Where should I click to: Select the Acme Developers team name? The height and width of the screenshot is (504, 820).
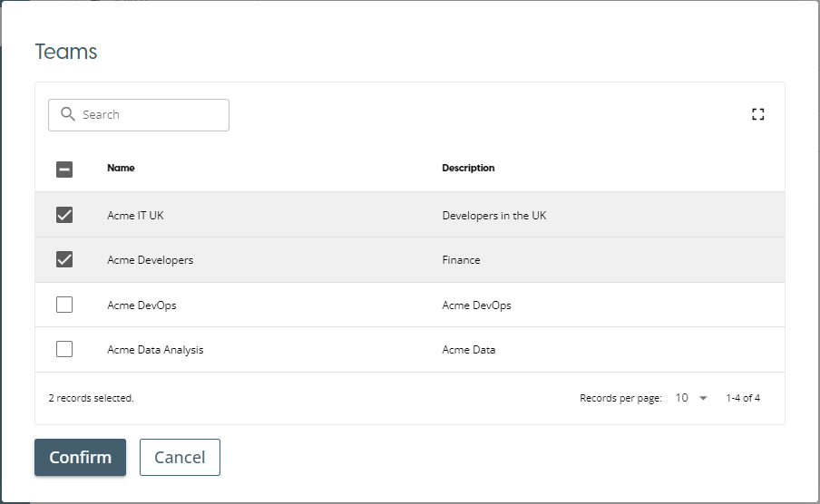point(150,260)
